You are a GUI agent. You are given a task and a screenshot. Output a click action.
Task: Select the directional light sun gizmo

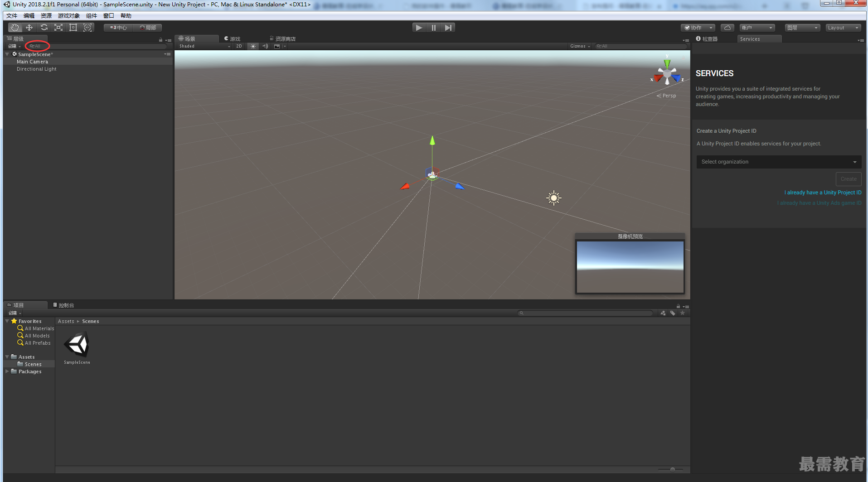click(554, 198)
